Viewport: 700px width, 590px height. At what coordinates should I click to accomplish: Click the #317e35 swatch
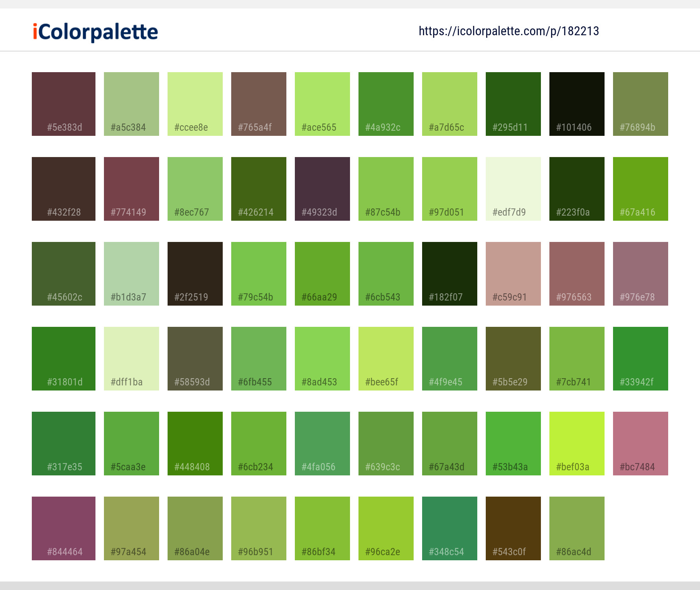coord(64,444)
